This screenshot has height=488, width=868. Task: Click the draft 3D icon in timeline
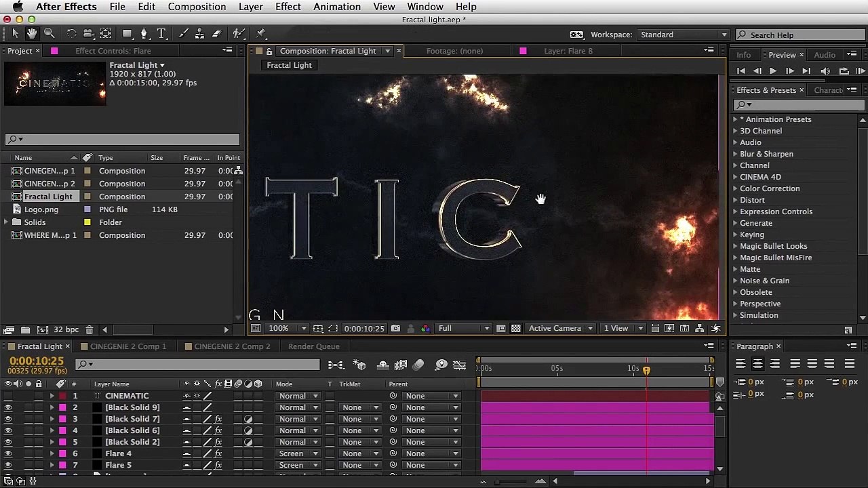[x=360, y=365]
